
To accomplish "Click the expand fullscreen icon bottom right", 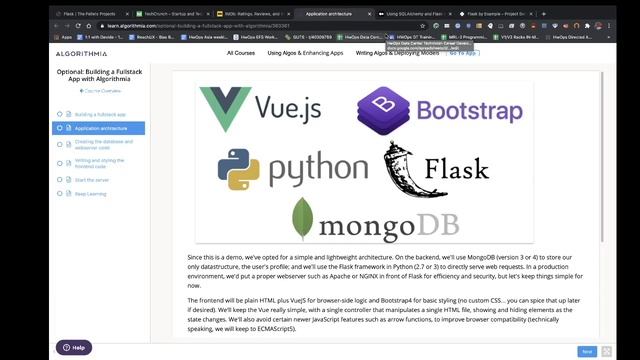I will 607,351.
